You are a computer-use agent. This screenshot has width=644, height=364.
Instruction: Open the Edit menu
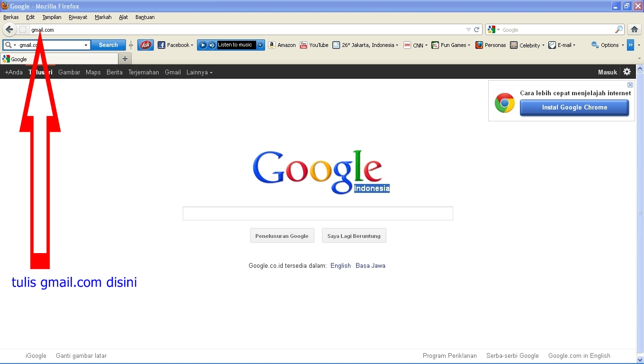pyautogui.click(x=30, y=17)
